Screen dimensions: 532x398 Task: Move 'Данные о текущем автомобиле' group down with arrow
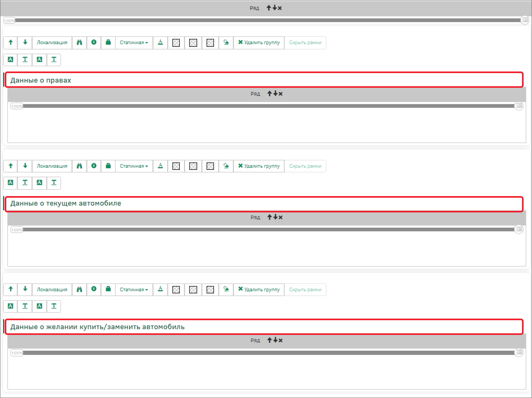coord(25,166)
